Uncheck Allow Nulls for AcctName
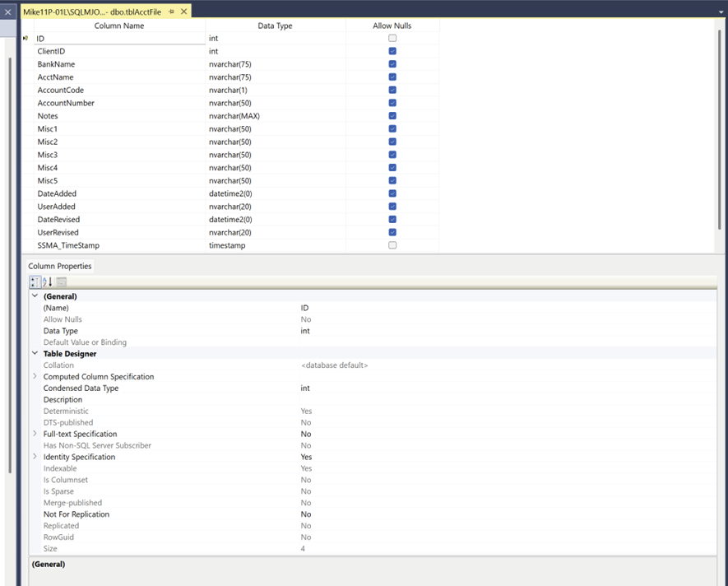The image size is (728, 586). 392,77
